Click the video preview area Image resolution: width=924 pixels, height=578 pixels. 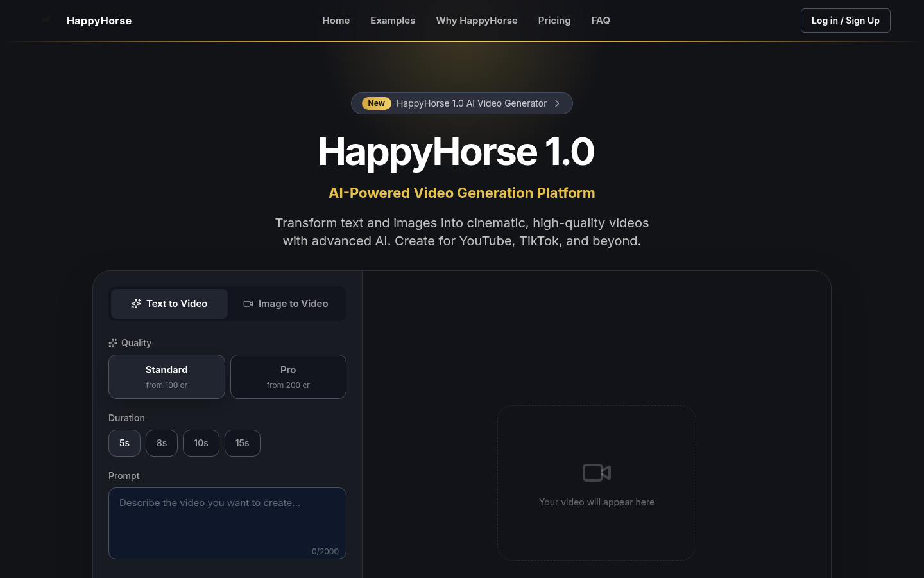[x=596, y=482]
